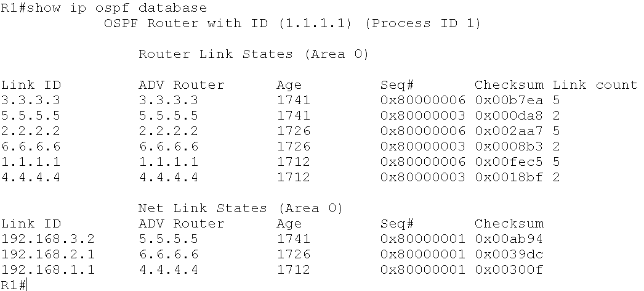Click the "Router Link States (Area 0)" heading
This screenshot has width=644, height=291.
point(253,54)
